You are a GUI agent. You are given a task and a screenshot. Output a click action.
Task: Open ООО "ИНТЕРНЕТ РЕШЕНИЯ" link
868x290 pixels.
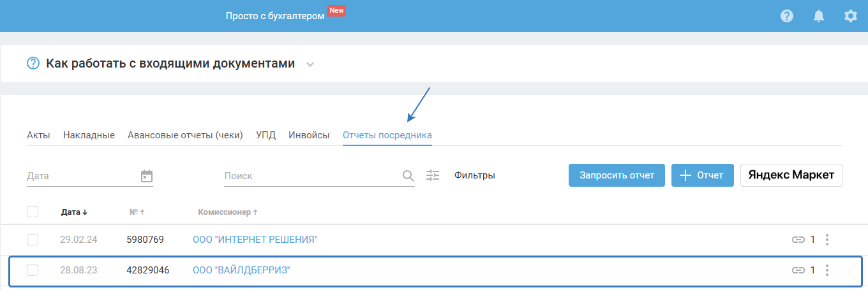pos(255,240)
